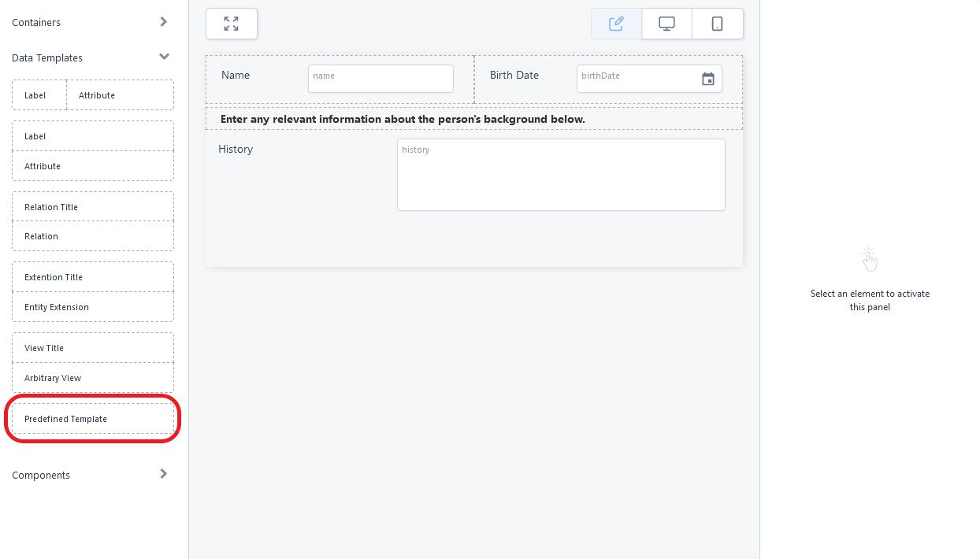The width and height of the screenshot is (980, 559).
Task: Select the Predefined Template item
Action: [93, 419]
